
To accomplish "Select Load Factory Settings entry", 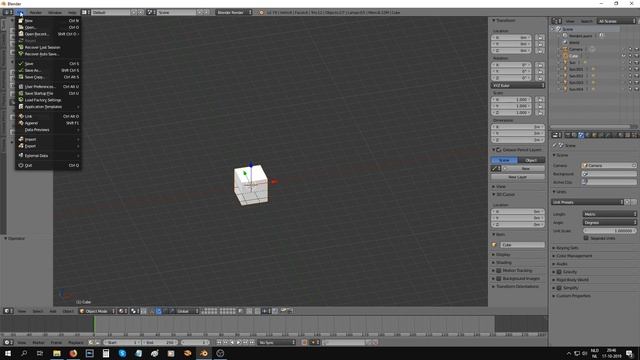I will coord(48,100).
